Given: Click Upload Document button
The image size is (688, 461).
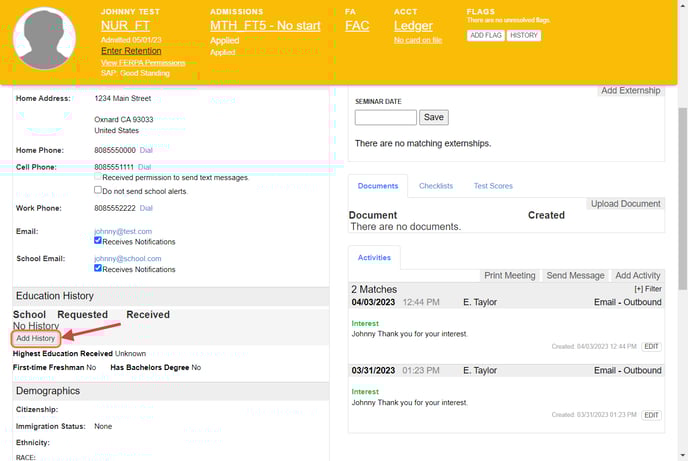Looking at the screenshot, I should point(625,204).
